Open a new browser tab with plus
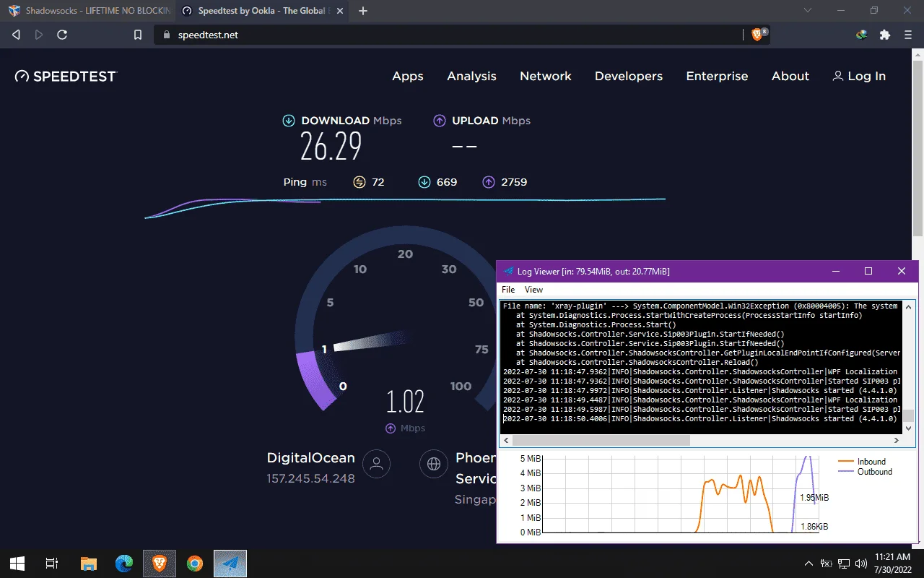The image size is (924, 578). pyautogui.click(x=363, y=11)
